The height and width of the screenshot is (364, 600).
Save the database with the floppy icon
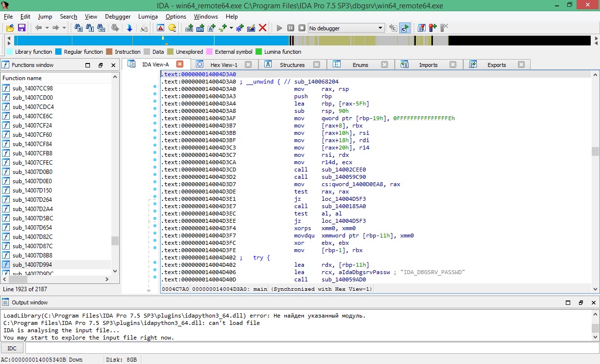pos(21,28)
